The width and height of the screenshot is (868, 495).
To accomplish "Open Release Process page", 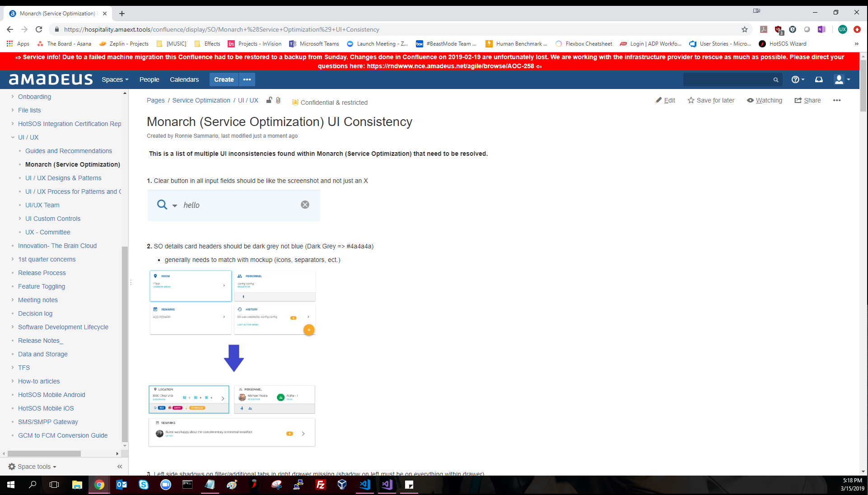I will coord(42,273).
